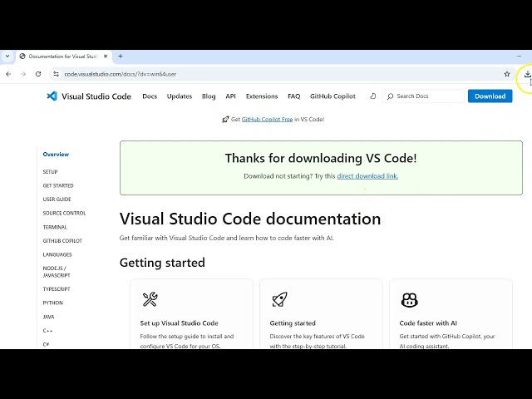This screenshot has height=399, width=532.
Task: Expand the SOURCE CONTROL sidebar section
Action: pos(64,213)
